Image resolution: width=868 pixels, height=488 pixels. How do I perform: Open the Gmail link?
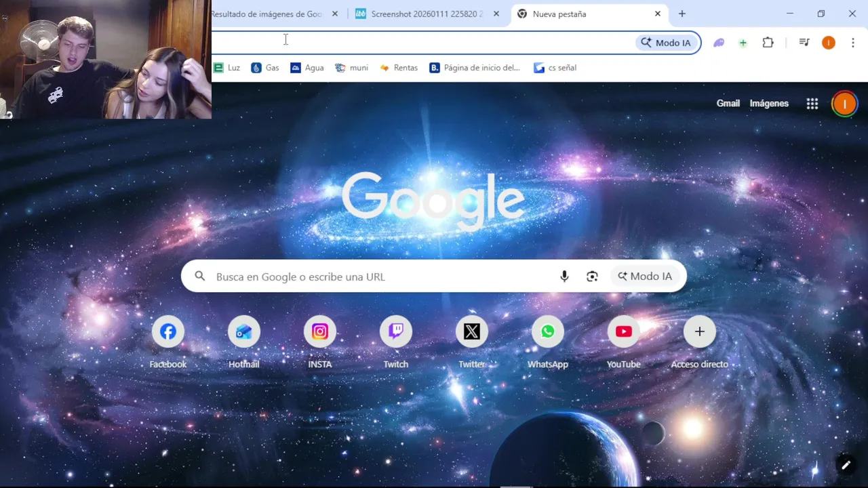point(728,104)
